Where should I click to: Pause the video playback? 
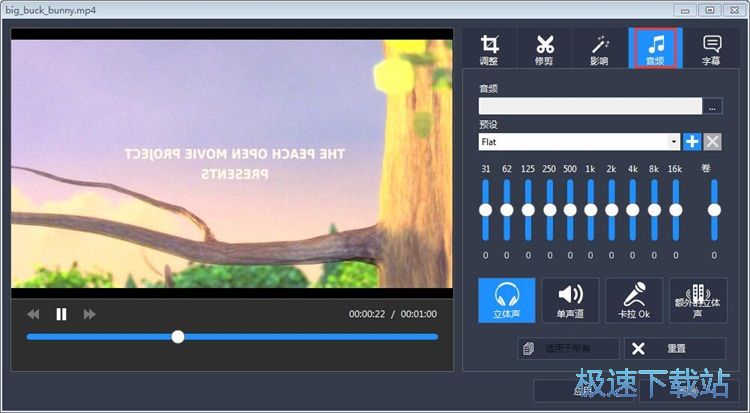61,314
